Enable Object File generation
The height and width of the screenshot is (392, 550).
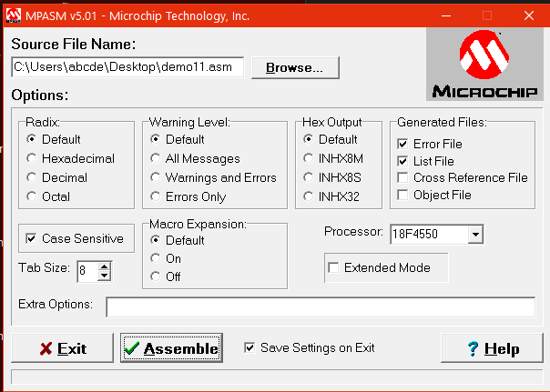tap(402, 195)
